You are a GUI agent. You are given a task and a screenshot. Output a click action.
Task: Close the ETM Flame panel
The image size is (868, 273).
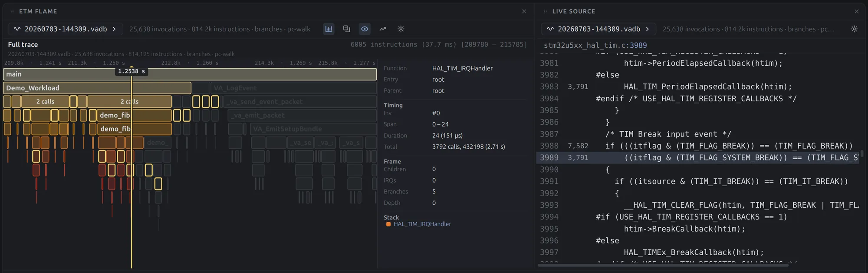[524, 11]
